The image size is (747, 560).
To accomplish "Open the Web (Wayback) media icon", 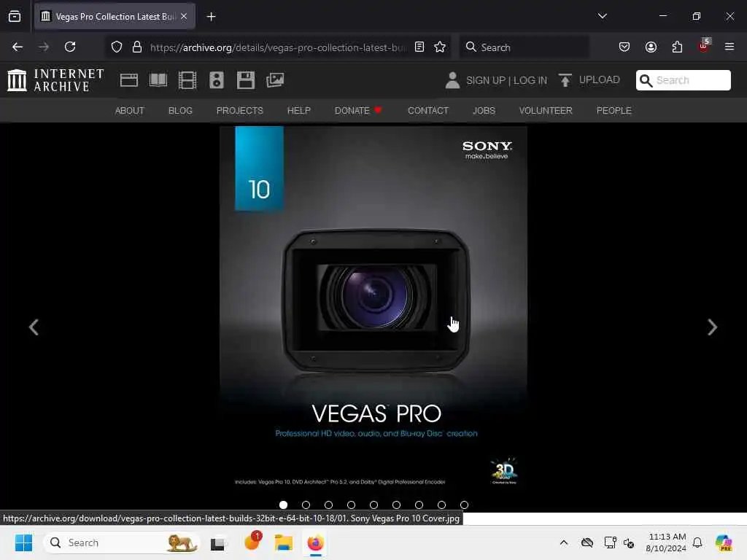I will [x=129, y=80].
